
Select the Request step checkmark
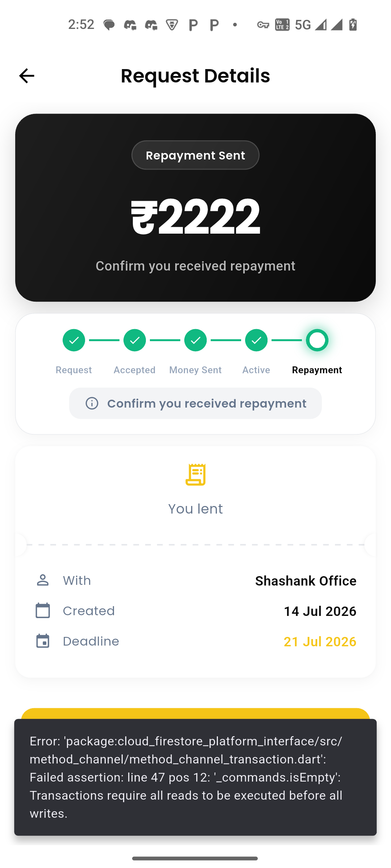point(74,340)
